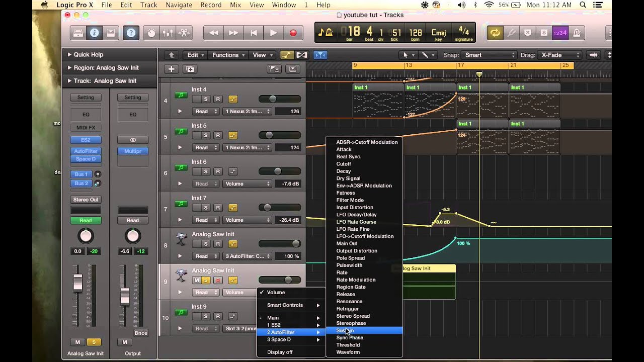Go to beginning with transport button
This screenshot has width=644, height=362.
pyautogui.click(x=254, y=33)
